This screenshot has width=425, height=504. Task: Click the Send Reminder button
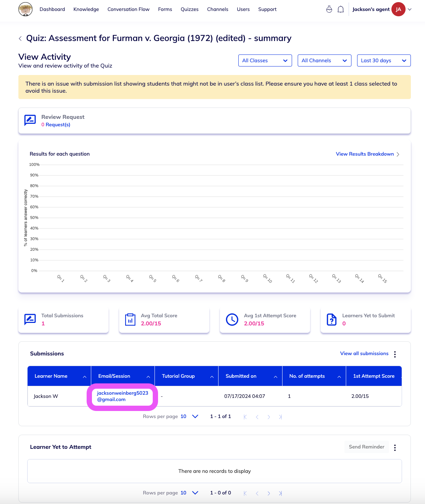tap(367, 447)
